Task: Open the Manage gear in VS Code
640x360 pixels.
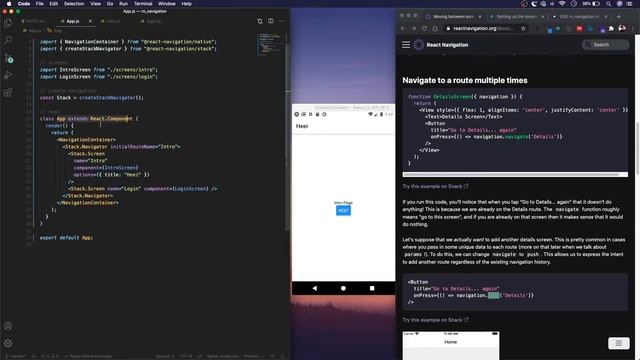Action: tap(8, 343)
